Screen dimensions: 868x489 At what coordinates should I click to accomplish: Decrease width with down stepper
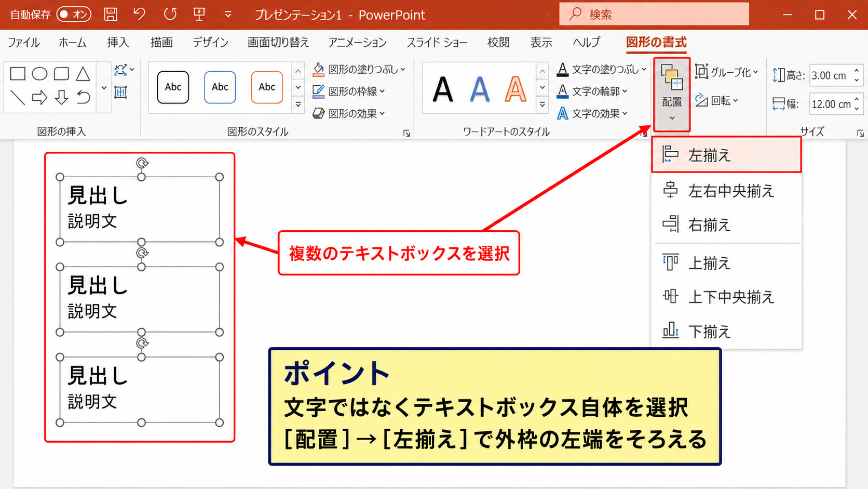click(857, 109)
